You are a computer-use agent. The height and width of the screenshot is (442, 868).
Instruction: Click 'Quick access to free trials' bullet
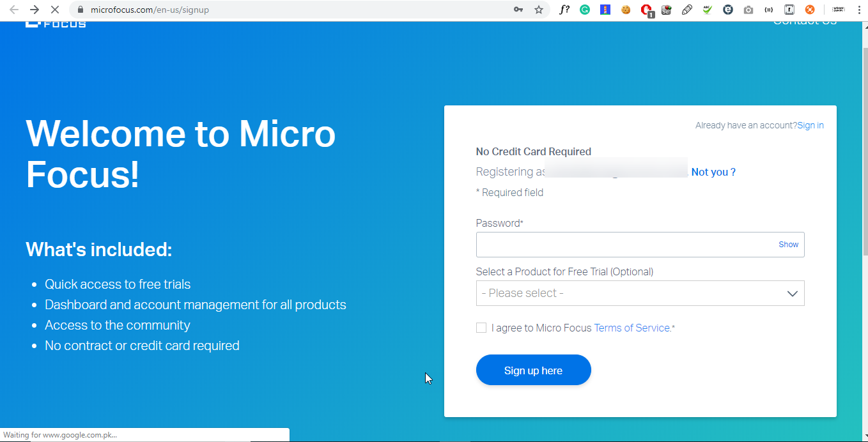118,284
